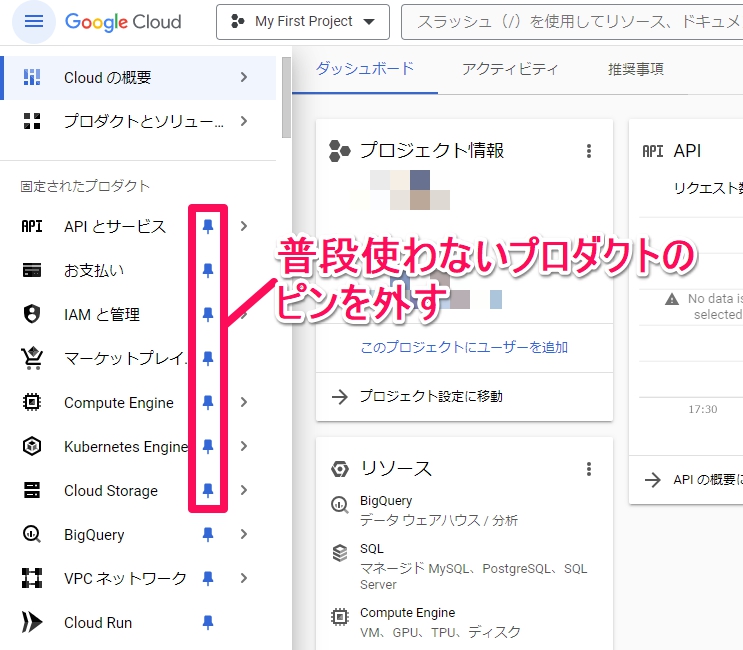Image resolution: width=743 pixels, height=650 pixels.
Task: Unpin Compute Engine from the sidebar
Action: click(x=208, y=402)
